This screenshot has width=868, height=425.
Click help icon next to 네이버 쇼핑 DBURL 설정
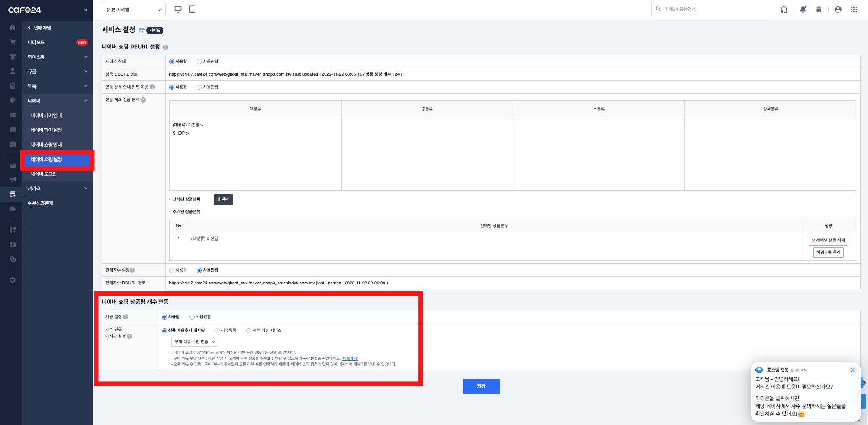[x=165, y=47]
